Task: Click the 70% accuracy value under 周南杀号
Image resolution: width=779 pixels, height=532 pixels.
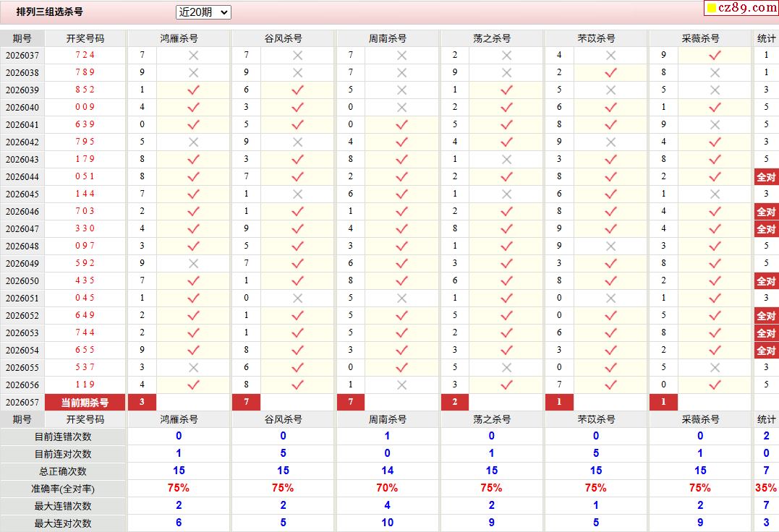Action: point(387,489)
